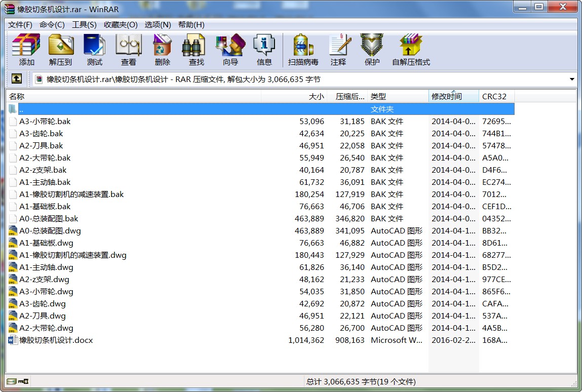
Task: Open the 选项(N) menu
Action: pyautogui.click(x=158, y=25)
